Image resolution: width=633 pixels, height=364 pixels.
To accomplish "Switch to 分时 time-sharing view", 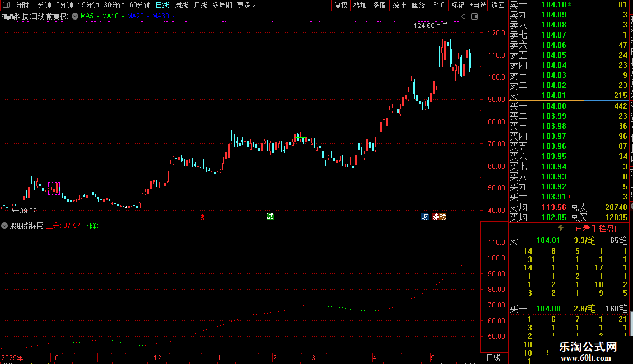I will click(x=22, y=5).
